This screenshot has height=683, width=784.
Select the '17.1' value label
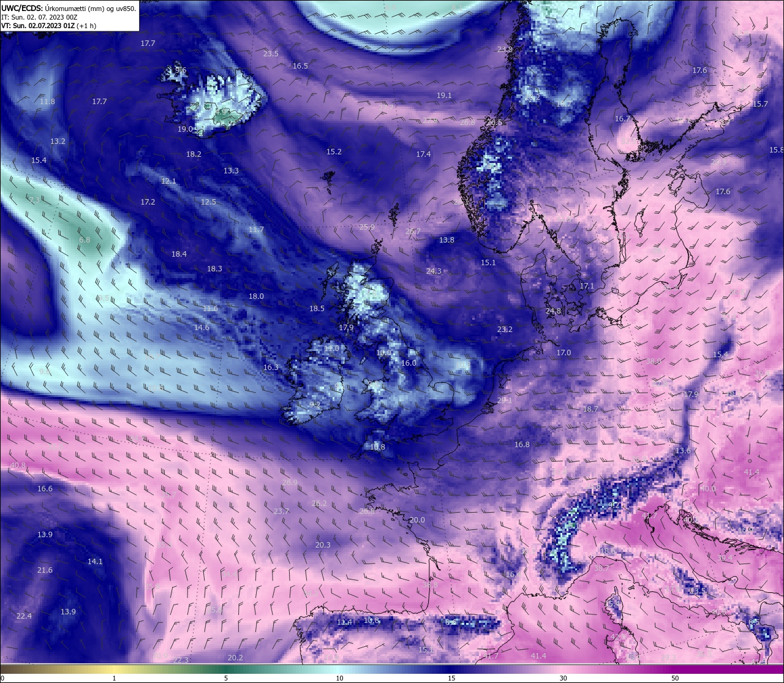[587, 286]
